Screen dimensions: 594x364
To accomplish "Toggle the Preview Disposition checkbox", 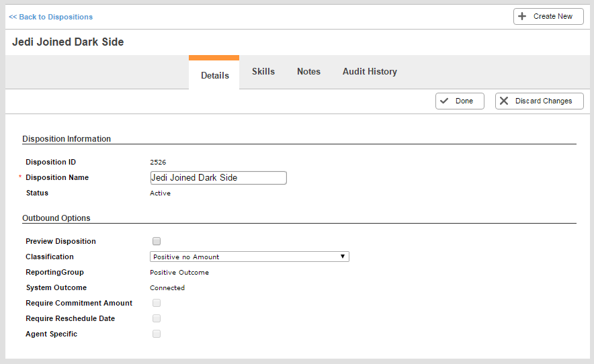I will point(157,241).
